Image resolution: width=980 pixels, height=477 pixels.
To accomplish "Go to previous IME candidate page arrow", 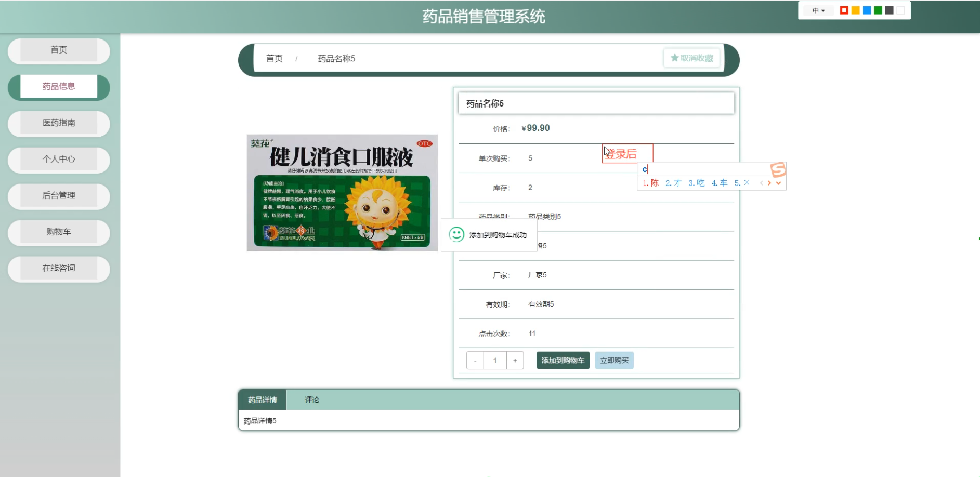I will coord(762,183).
